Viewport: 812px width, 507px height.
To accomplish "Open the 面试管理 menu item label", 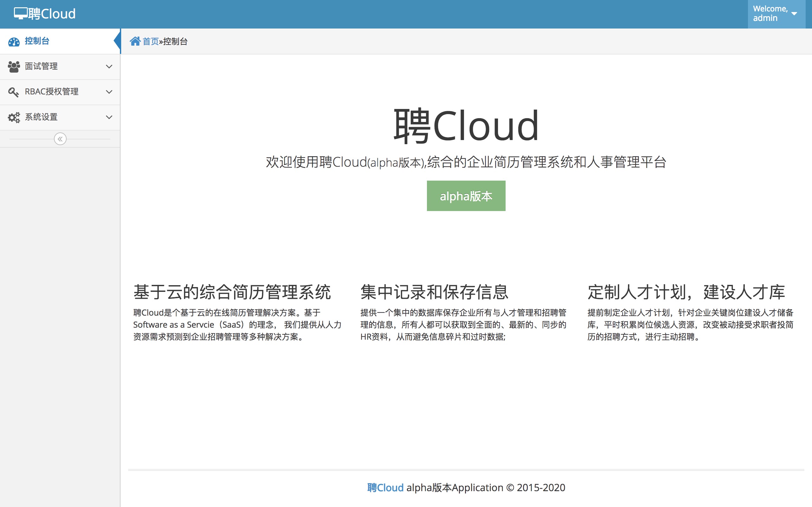I will [x=41, y=67].
